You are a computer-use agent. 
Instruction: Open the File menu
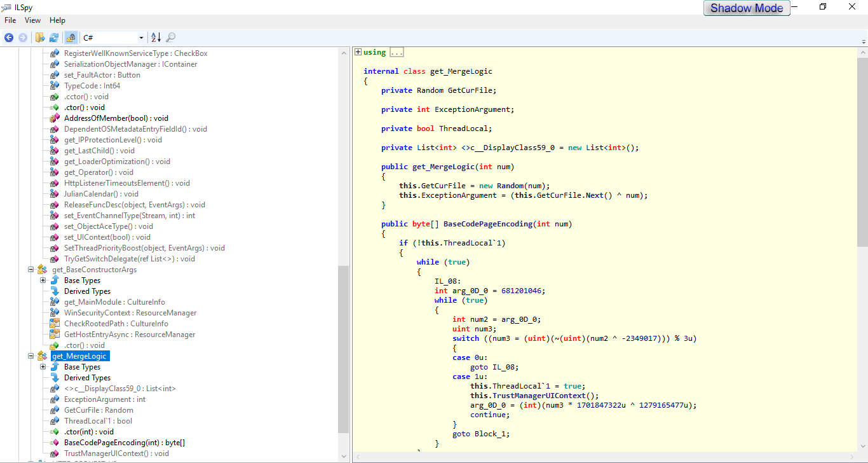tap(10, 20)
